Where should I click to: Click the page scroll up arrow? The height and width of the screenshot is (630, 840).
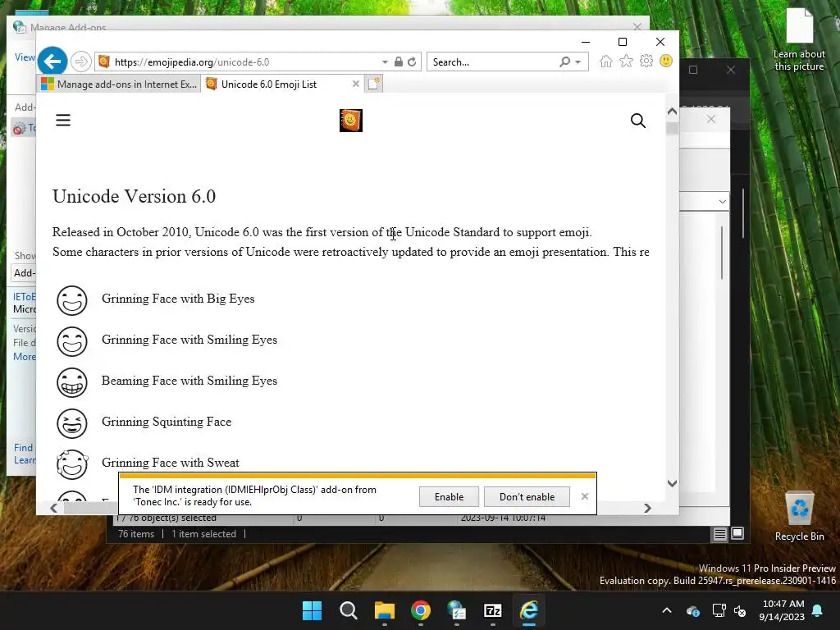click(672, 112)
